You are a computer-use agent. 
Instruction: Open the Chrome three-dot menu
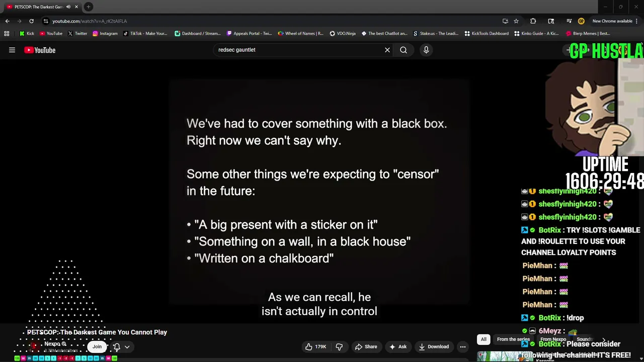637,21
